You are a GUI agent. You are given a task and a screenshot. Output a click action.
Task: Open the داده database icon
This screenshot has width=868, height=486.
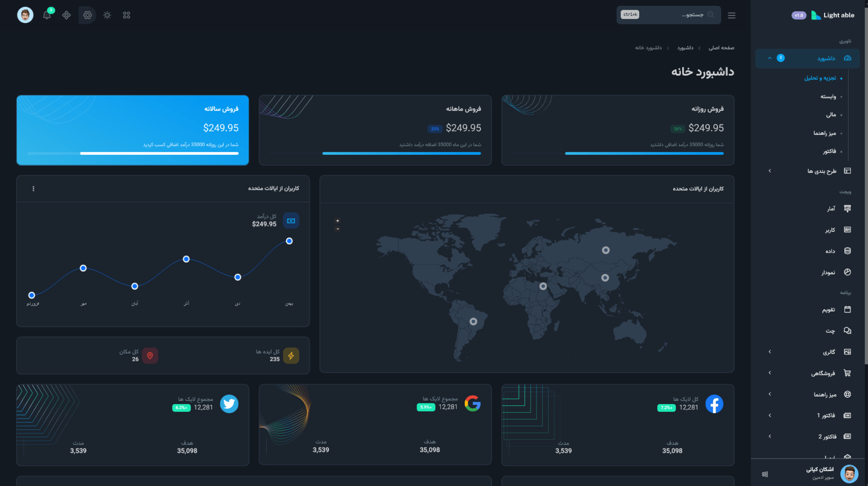(x=847, y=251)
